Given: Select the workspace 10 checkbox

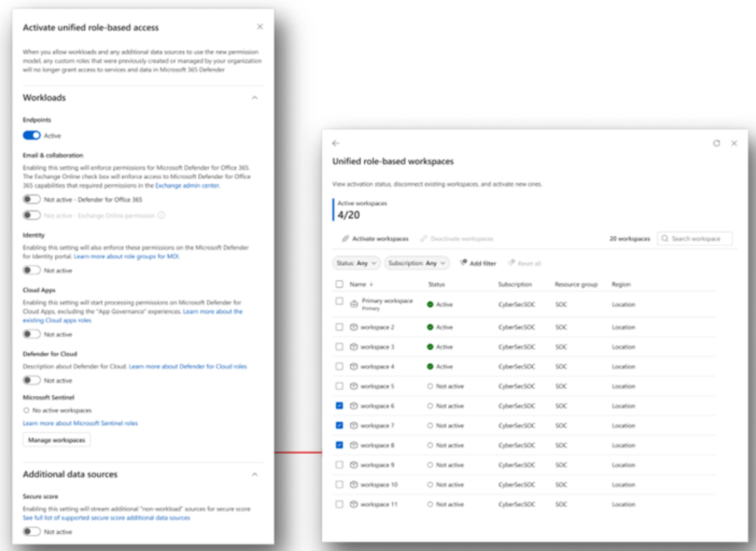Looking at the screenshot, I should (x=340, y=485).
